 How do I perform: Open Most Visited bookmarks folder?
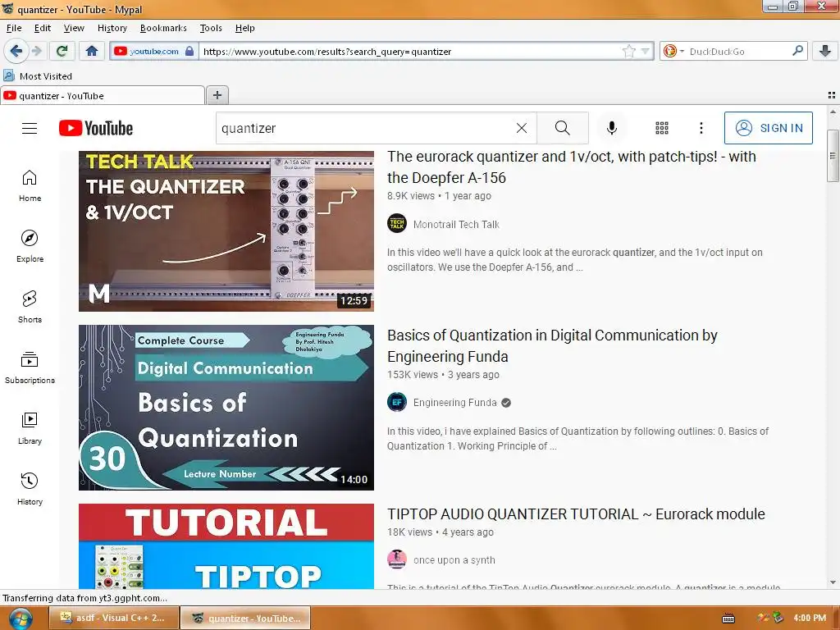(38, 76)
